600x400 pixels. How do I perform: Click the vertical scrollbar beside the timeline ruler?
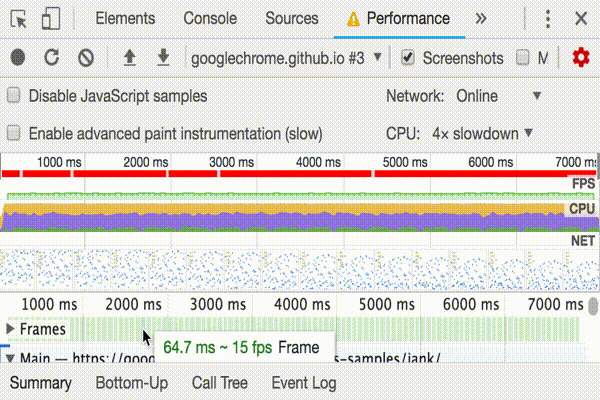pos(593,306)
